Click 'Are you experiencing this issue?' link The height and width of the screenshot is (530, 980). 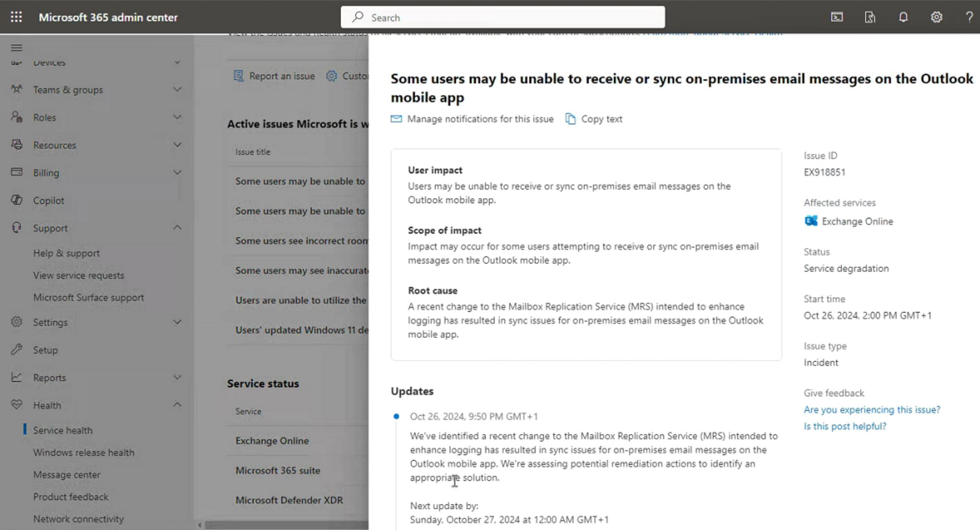point(872,409)
